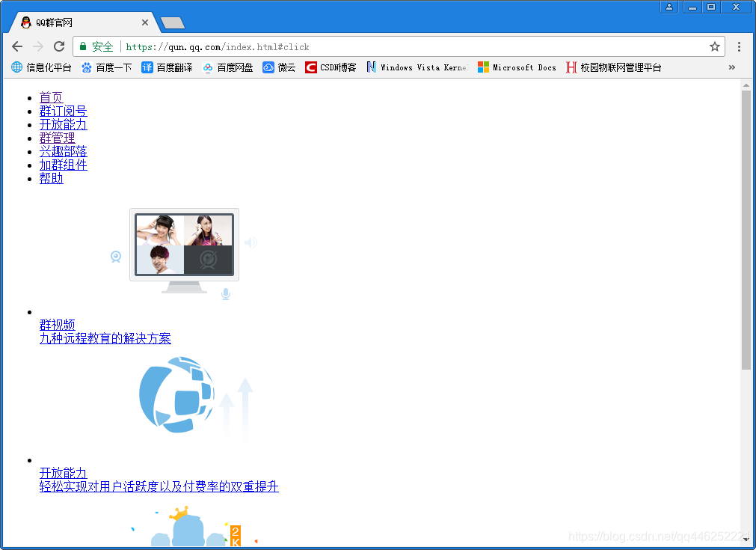
Task: Open the CSDN博客 bookmark
Action: 331,67
